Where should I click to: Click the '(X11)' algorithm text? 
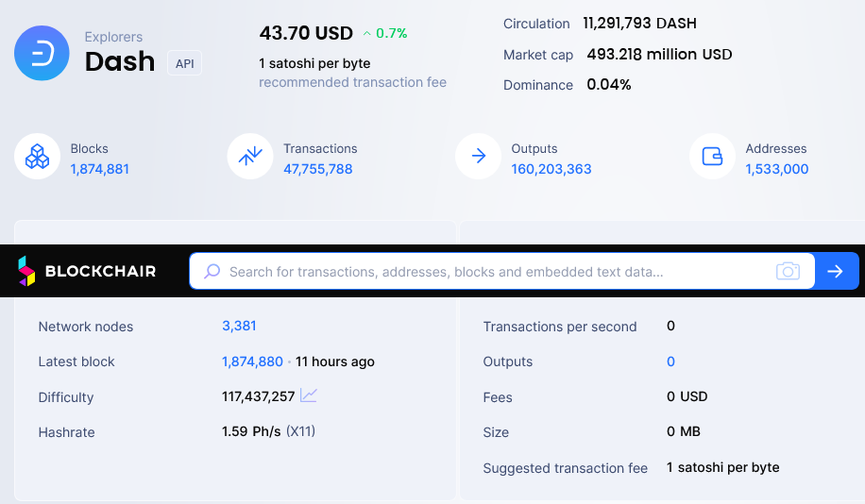[x=300, y=431]
